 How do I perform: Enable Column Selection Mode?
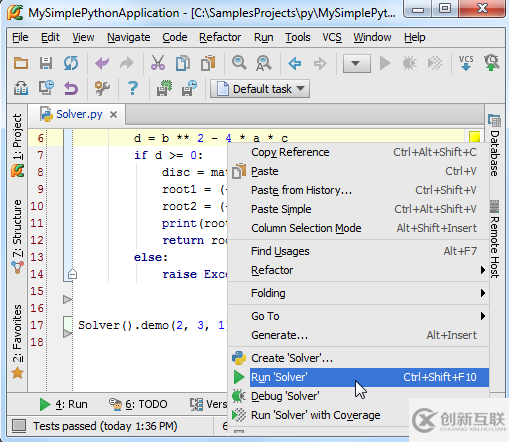click(x=358, y=228)
